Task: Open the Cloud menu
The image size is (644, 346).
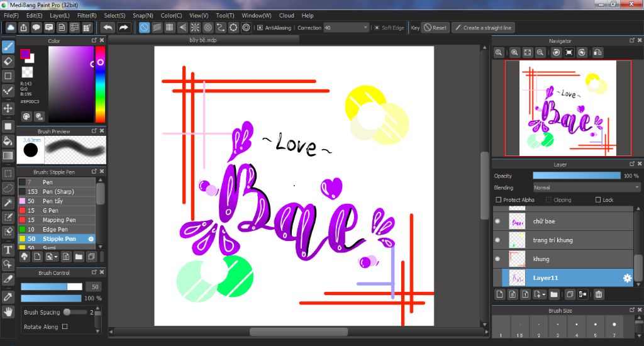Action: click(x=286, y=15)
